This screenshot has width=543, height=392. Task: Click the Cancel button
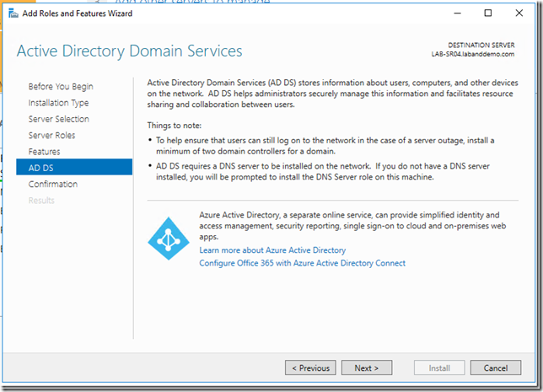point(496,368)
